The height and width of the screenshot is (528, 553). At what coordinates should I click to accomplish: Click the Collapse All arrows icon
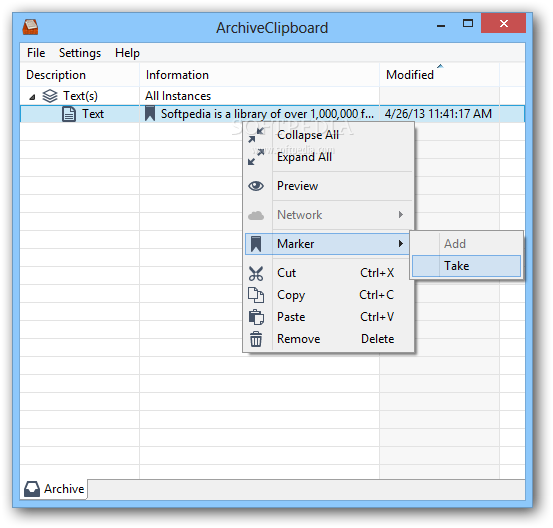point(256,135)
